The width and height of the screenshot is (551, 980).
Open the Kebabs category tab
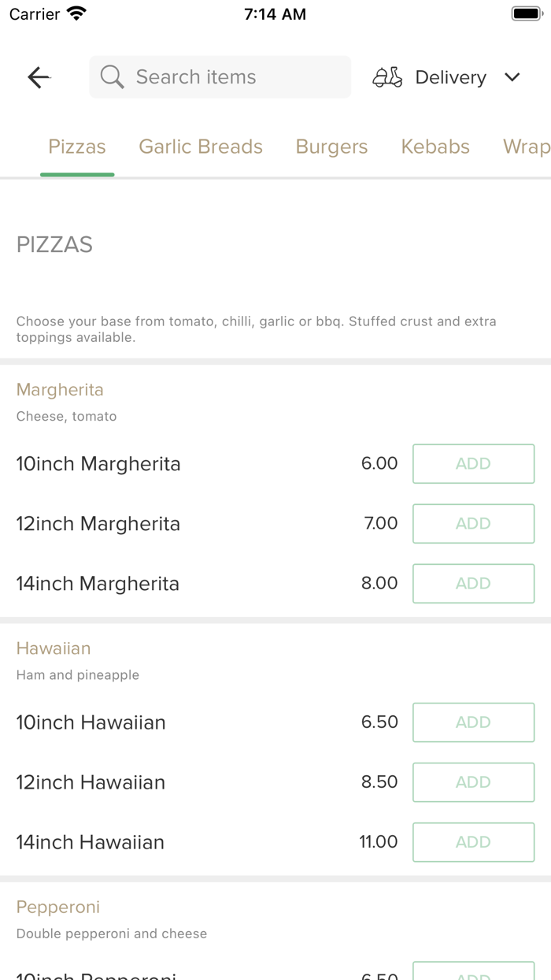[435, 147]
